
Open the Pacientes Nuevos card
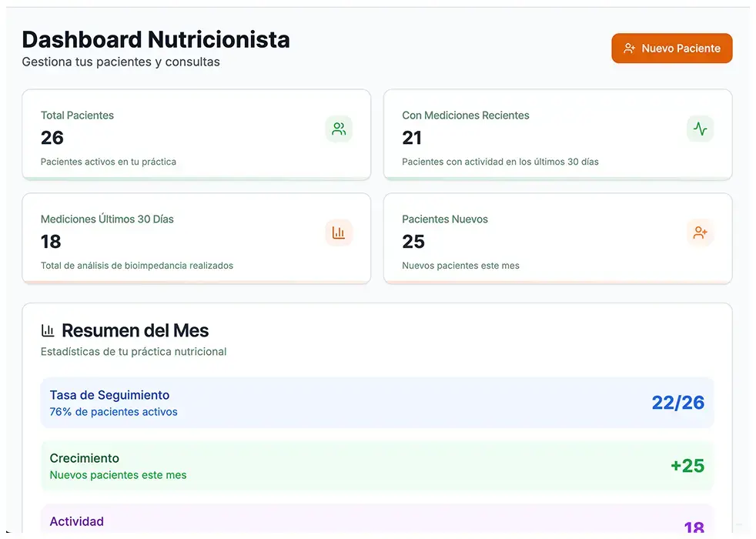coord(557,239)
